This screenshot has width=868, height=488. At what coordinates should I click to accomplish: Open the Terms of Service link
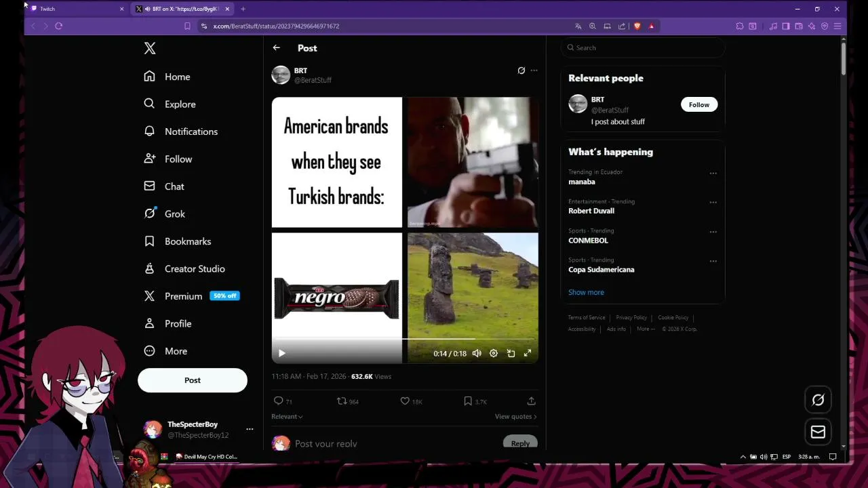click(x=587, y=317)
